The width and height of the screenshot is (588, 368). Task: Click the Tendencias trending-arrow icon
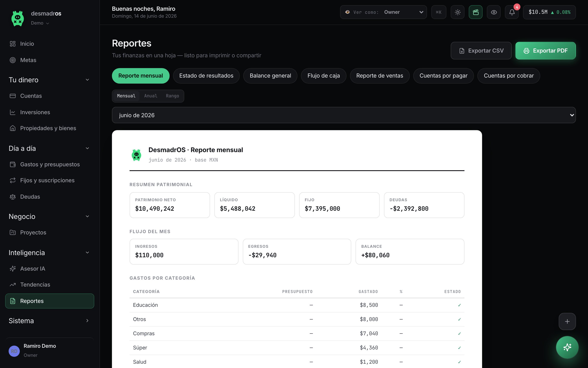click(x=13, y=285)
